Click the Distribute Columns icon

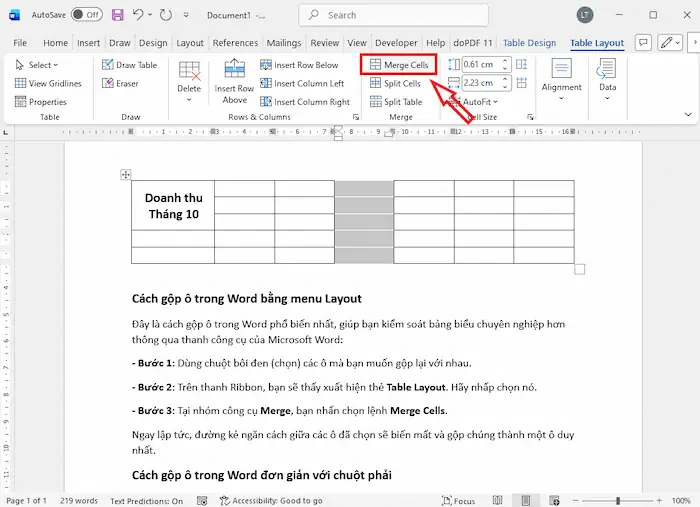[x=521, y=83]
